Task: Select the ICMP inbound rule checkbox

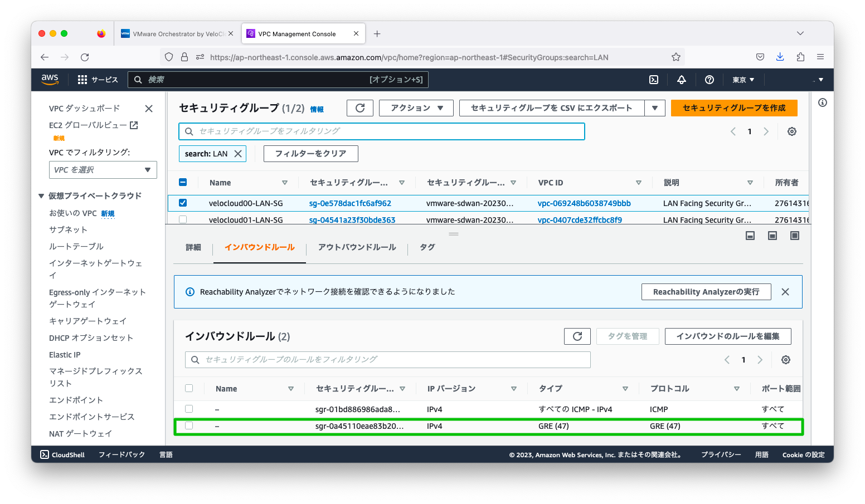Action: coord(189,409)
